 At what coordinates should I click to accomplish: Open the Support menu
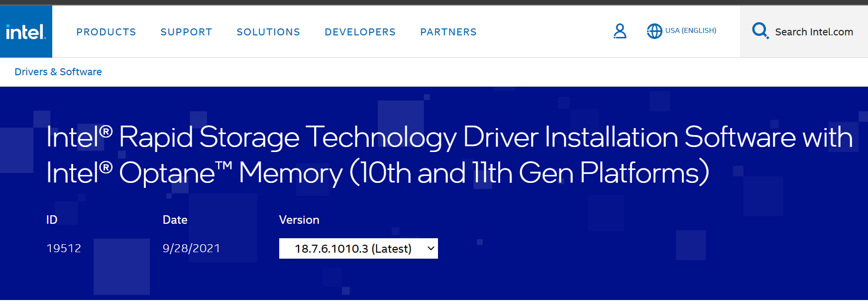[x=186, y=32]
